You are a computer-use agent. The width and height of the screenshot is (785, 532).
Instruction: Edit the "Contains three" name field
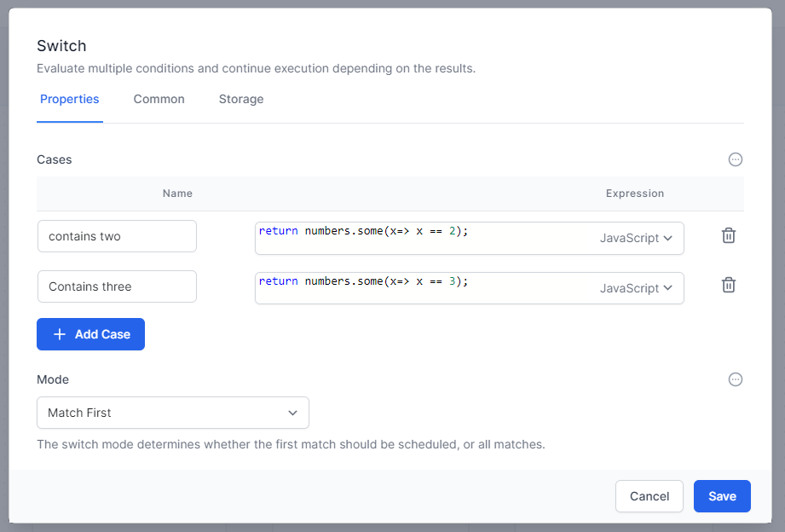117,286
